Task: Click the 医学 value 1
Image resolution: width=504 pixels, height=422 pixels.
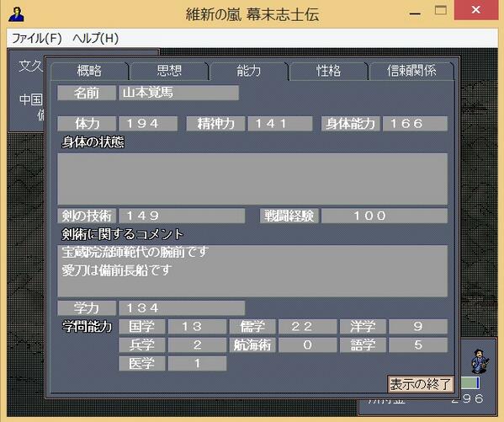Action: coord(198,363)
